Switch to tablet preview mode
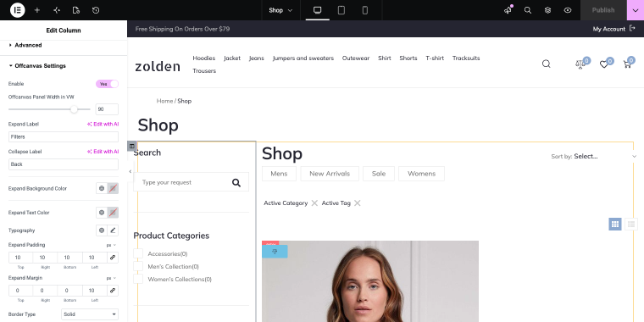 (341, 10)
